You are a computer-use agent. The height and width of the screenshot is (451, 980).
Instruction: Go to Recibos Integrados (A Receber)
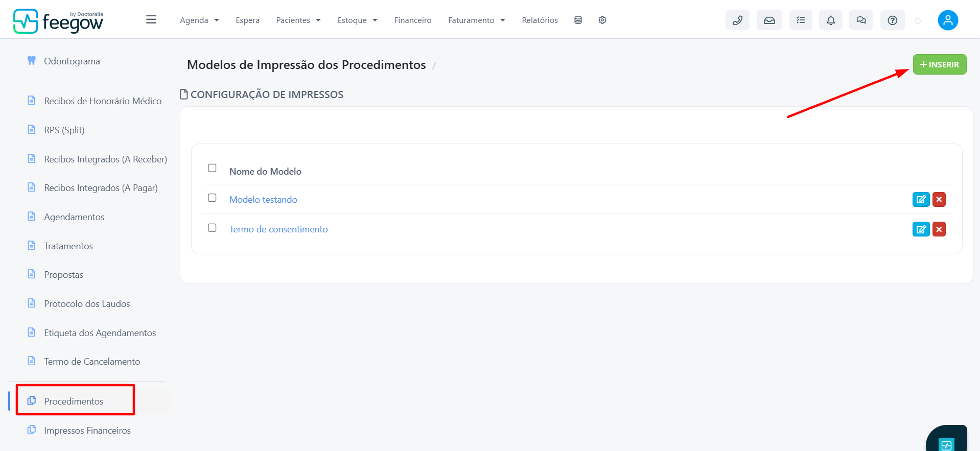[x=106, y=159]
